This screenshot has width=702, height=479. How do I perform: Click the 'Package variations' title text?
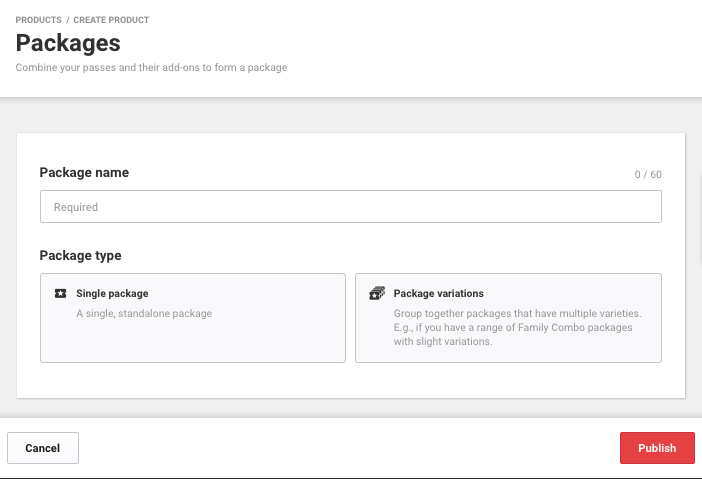(438, 293)
